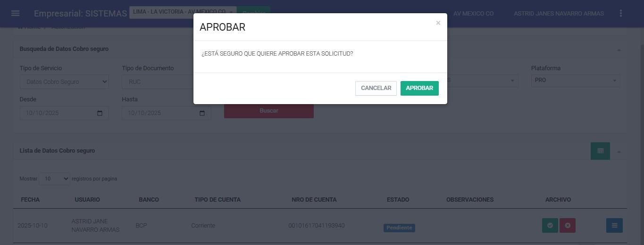Collapse the Busqueda de Datos panel
Viewport: 644px width, 245px height.
tap(619, 49)
